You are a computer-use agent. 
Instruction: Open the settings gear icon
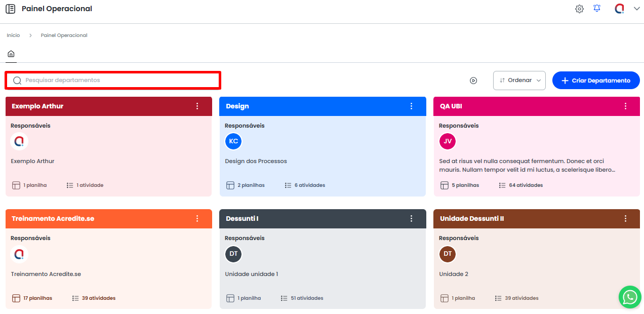(579, 9)
